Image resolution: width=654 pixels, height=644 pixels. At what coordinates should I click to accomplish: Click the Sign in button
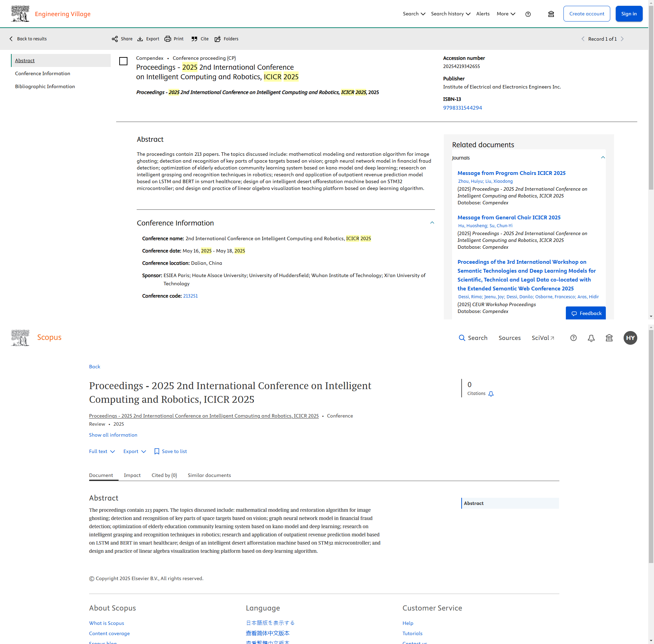pos(629,14)
